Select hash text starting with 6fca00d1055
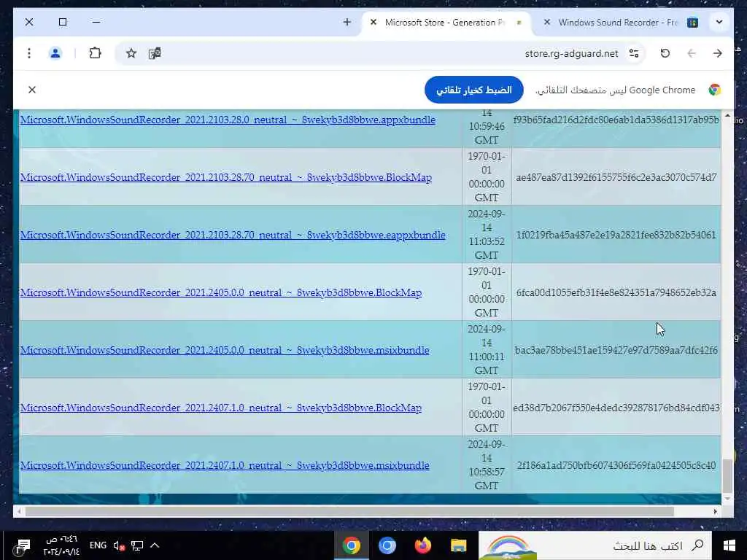The height and width of the screenshot is (560, 747). tap(616, 292)
